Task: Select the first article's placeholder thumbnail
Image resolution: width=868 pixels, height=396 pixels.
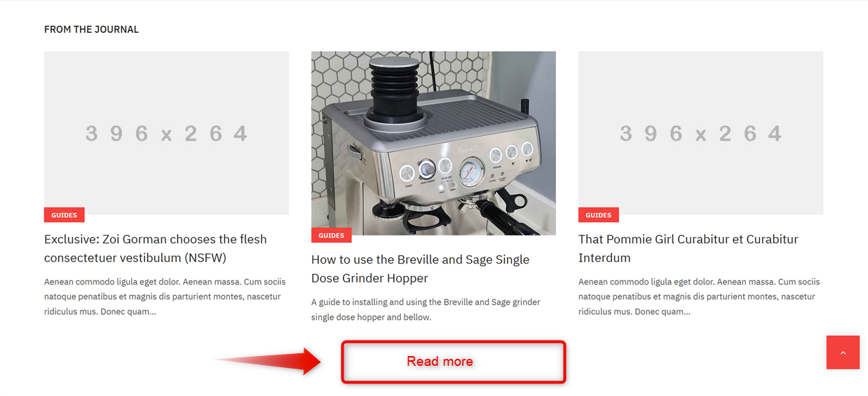Action: [166, 132]
